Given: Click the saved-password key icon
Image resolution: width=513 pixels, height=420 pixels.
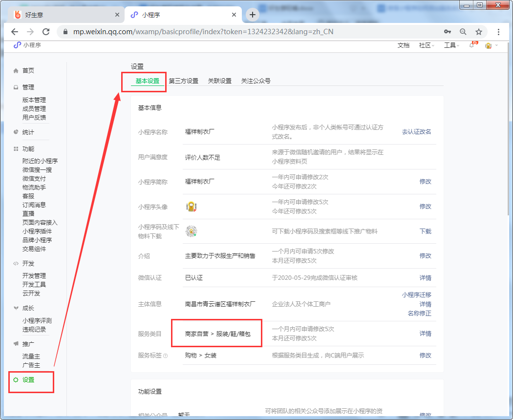Looking at the screenshot, I should [447, 32].
